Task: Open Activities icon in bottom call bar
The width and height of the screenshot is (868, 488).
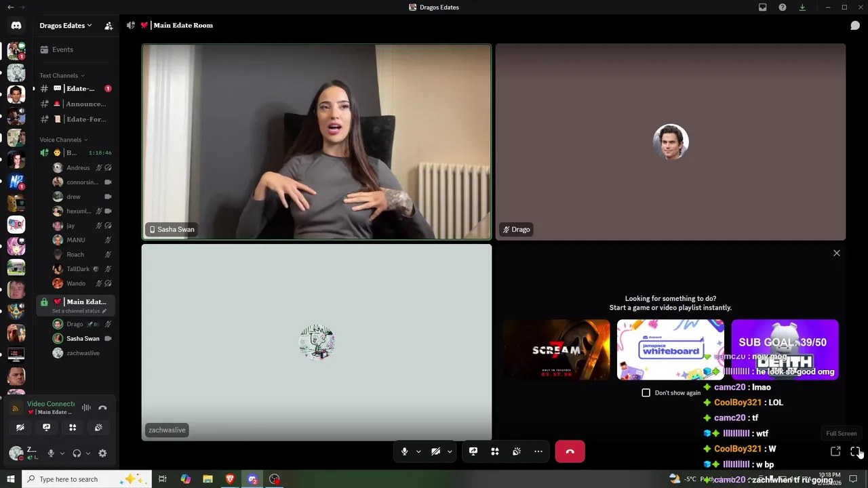Action: tap(495, 451)
